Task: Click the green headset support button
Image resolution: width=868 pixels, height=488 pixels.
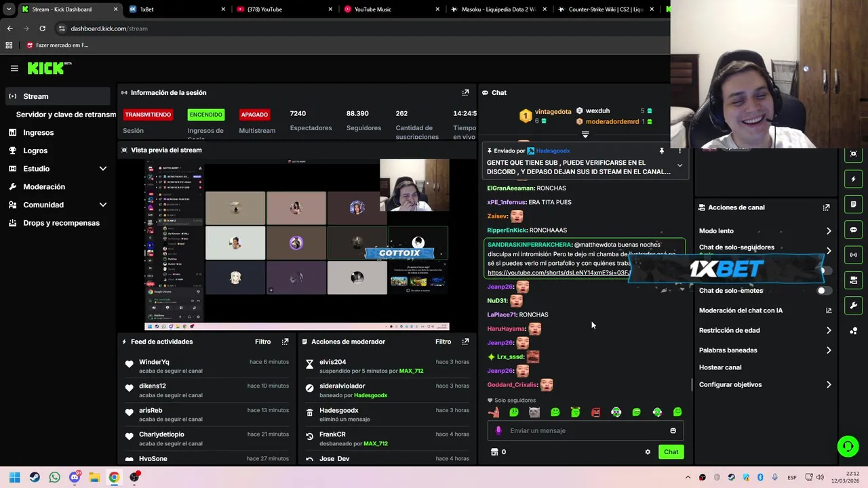Action: pyautogui.click(x=848, y=446)
